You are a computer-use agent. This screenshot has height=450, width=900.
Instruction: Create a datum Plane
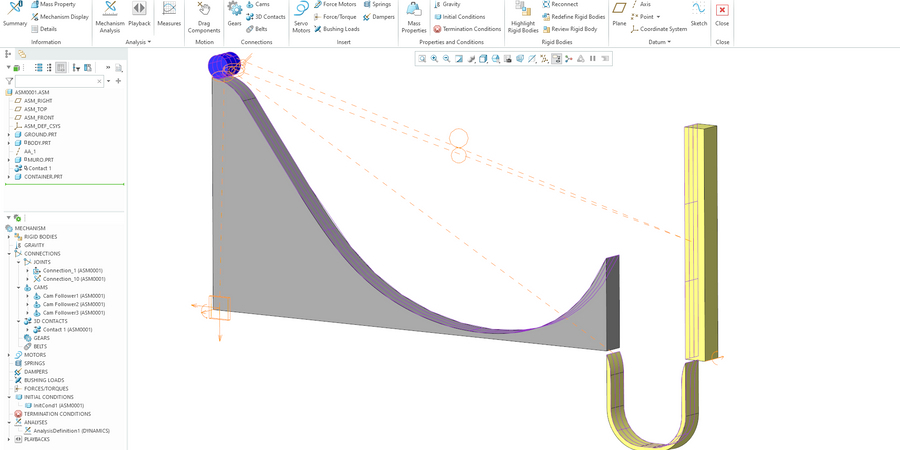[x=619, y=14]
